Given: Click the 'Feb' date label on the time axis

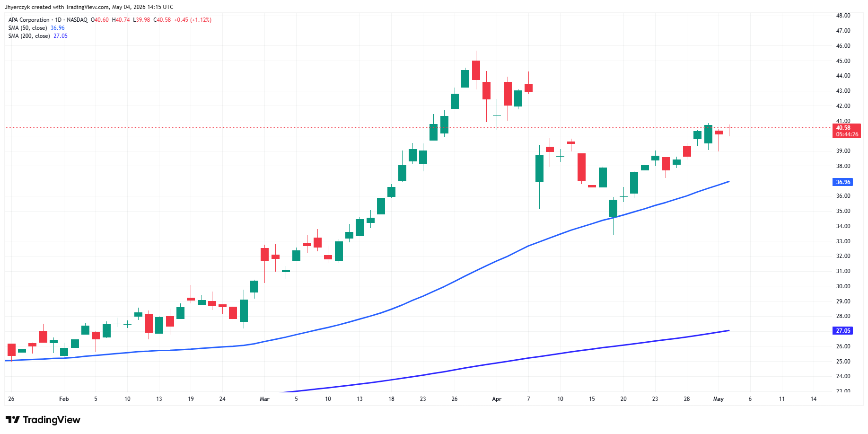Looking at the screenshot, I should coord(64,399).
